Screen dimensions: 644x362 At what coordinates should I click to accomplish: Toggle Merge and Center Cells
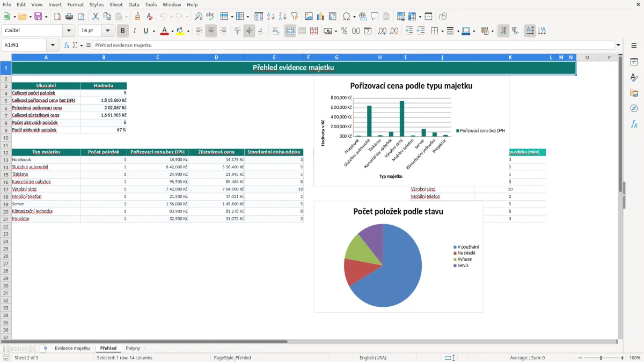(x=290, y=31)
